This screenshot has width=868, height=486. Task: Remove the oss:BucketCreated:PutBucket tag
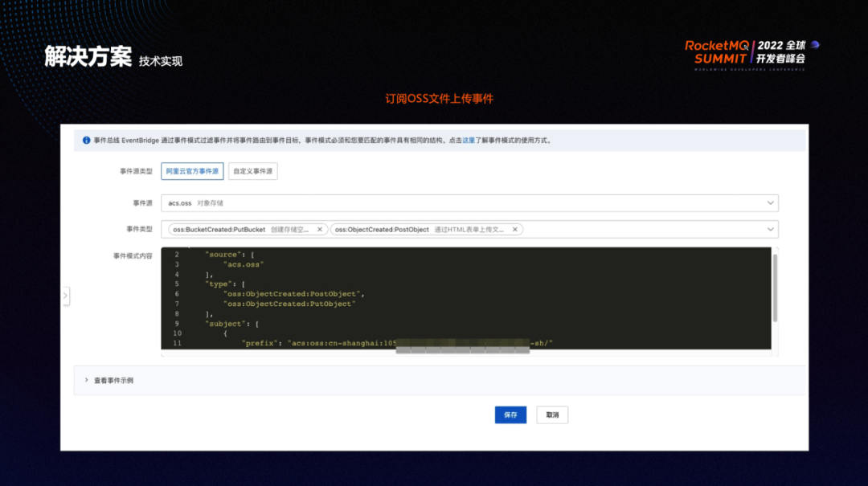pos(319,229)
